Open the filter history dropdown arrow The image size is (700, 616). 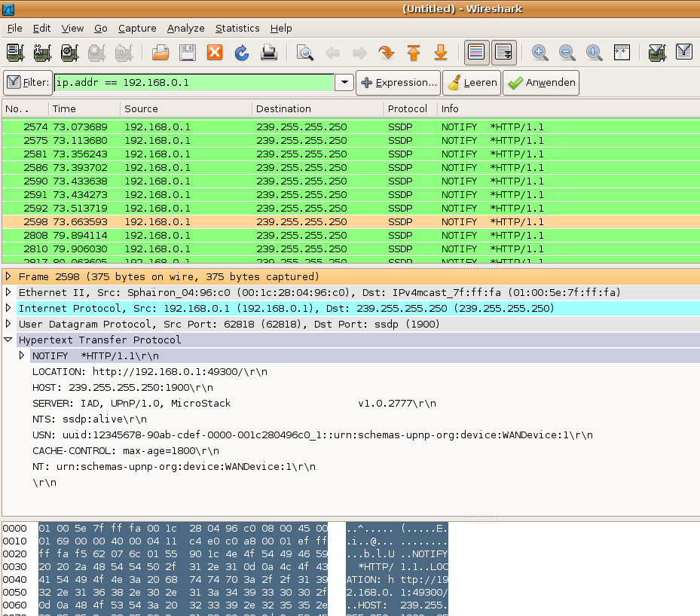click(x=344, y=83)
